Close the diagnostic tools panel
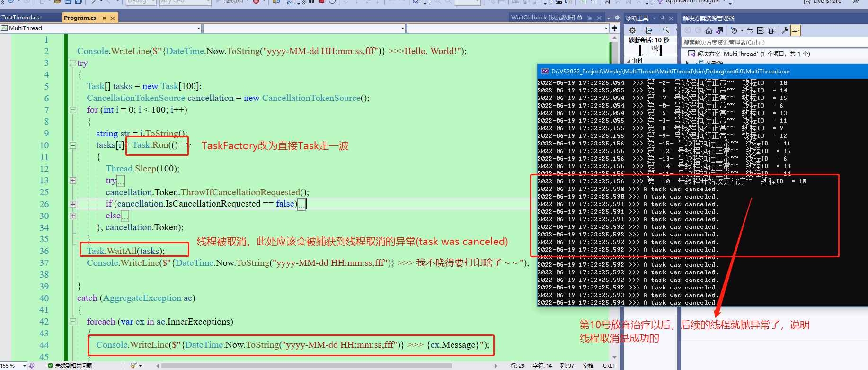The width and height of the screenshot is (868, 370). click(671, 18)
